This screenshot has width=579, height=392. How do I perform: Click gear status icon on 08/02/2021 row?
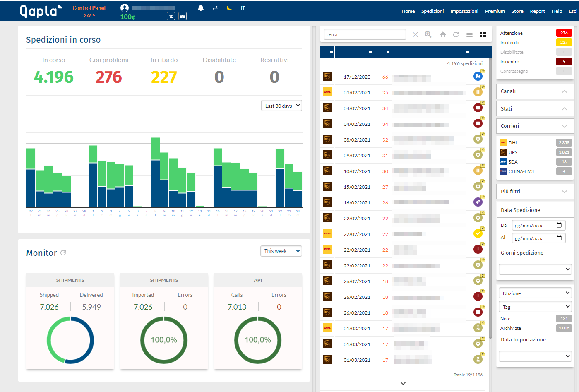(478, 139)
